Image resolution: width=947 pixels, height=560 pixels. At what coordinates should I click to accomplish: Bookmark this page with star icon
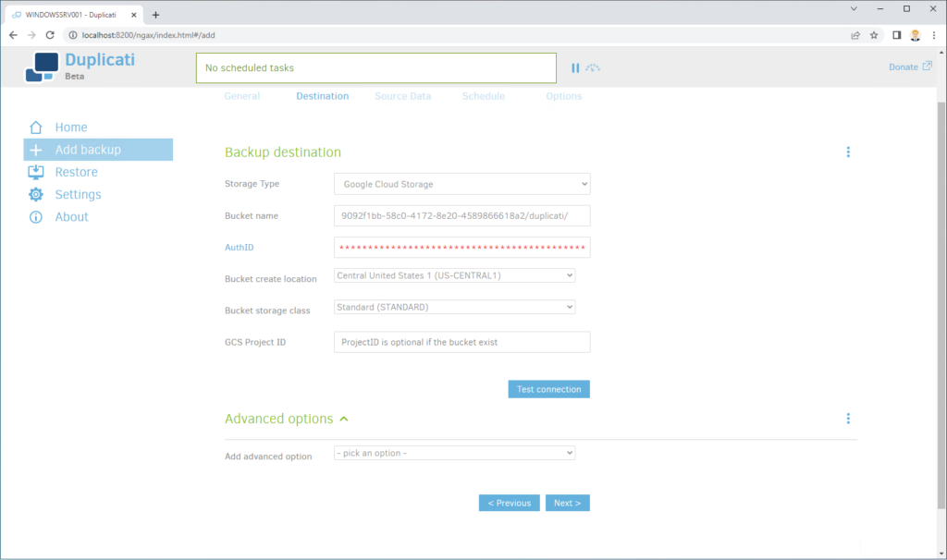[x=874, y=35]
